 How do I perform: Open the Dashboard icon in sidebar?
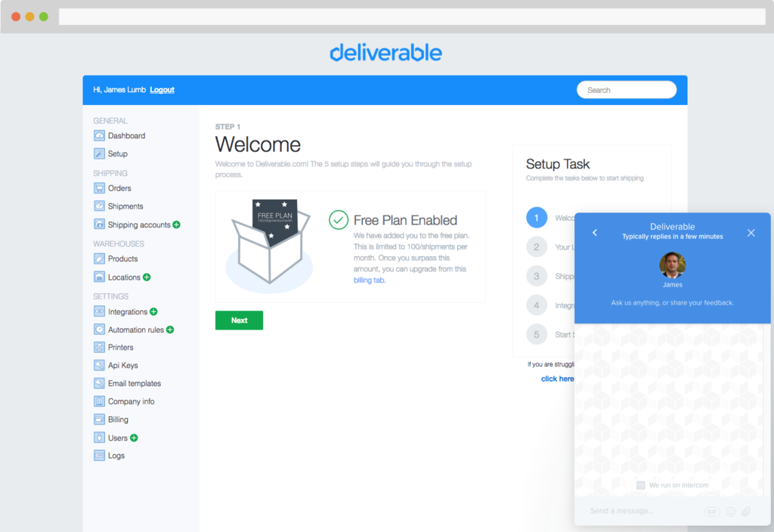(x=99, y=135)
